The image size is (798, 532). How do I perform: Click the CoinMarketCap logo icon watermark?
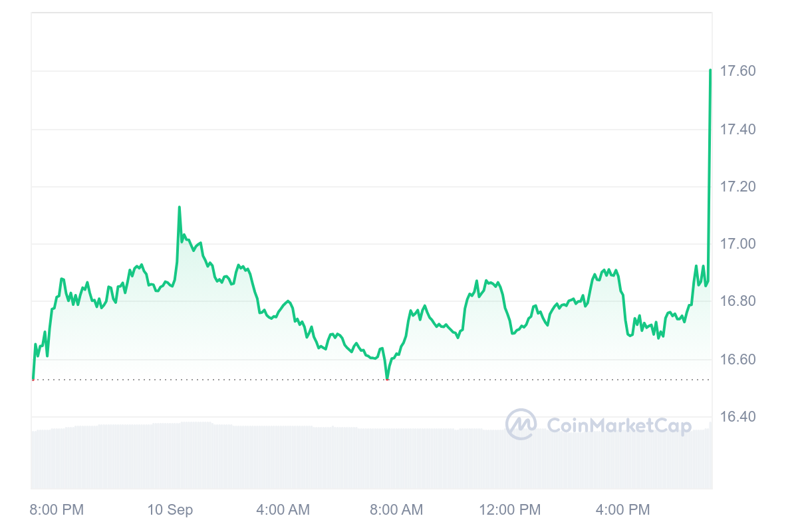[x=521, y=424]
